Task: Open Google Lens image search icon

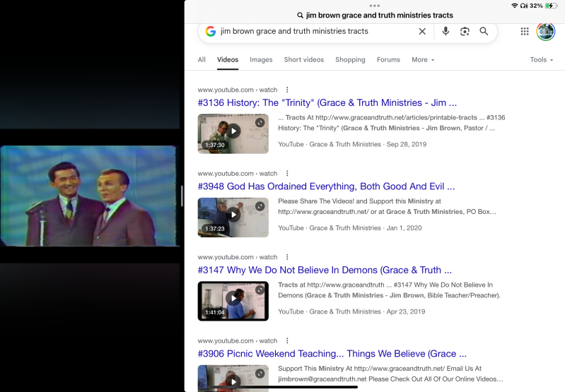Action: 465,32
